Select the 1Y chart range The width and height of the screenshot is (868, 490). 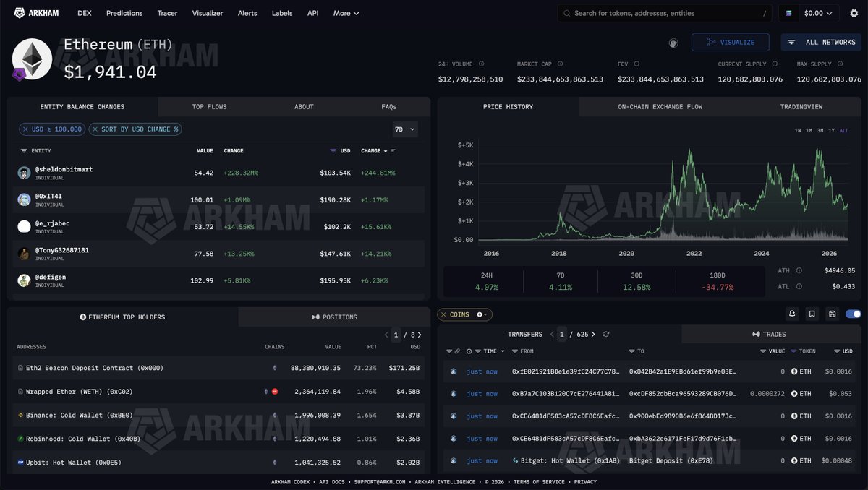coord(832,131)
